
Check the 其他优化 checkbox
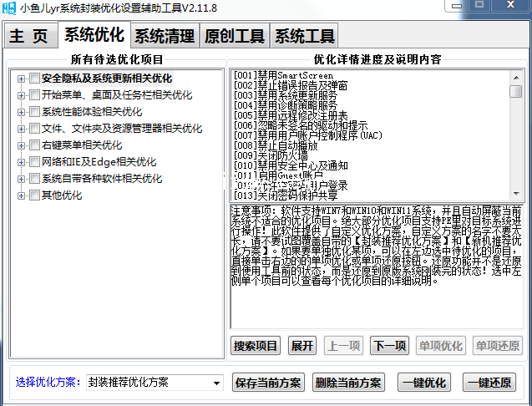coord(34,195)
